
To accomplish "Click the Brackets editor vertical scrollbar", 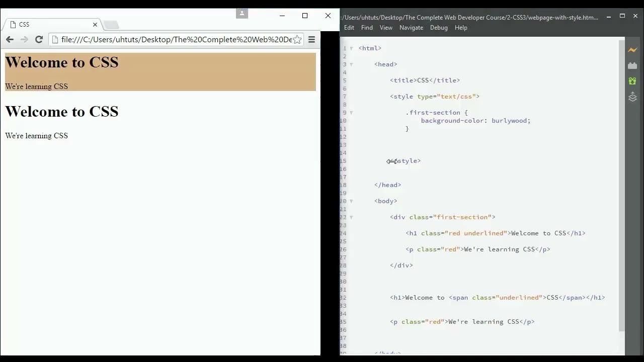I will (x=621, y=186).
